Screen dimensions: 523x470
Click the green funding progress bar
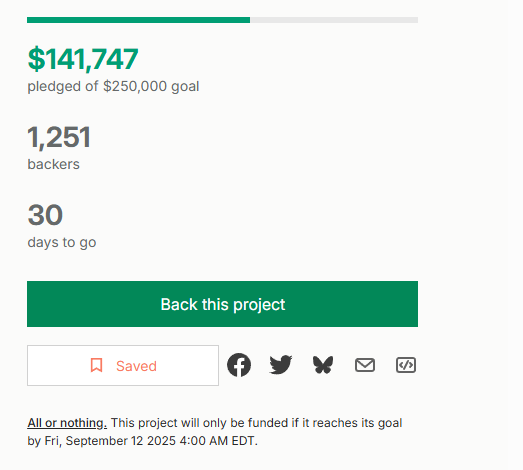(138, 20)
